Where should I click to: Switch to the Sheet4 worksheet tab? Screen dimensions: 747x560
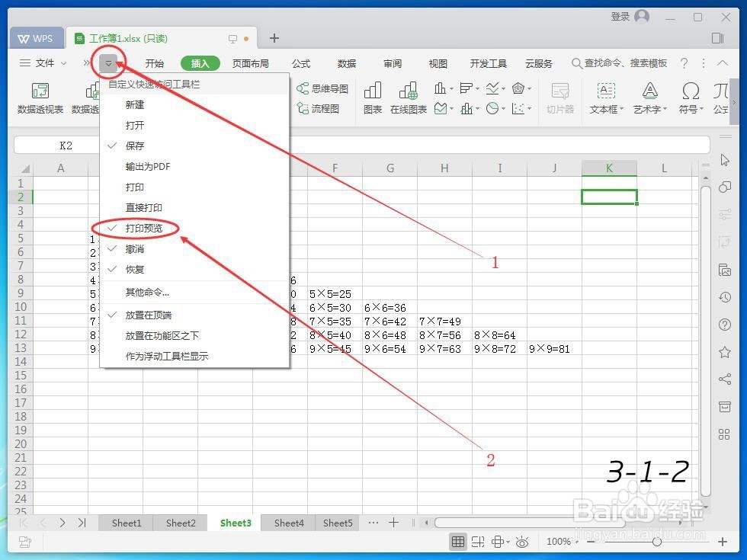click(288, 523)
